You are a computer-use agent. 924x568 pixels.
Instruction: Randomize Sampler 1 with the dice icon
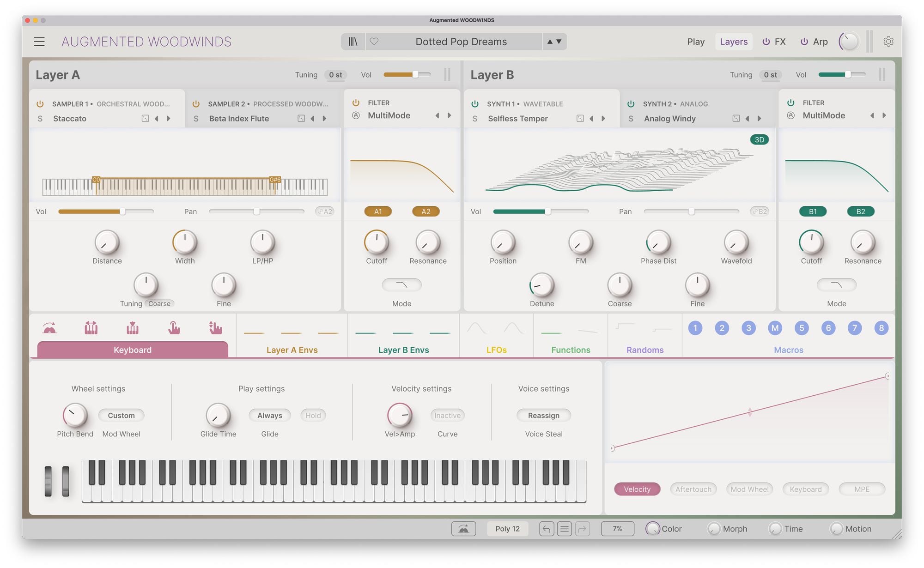tap(145, 119)
